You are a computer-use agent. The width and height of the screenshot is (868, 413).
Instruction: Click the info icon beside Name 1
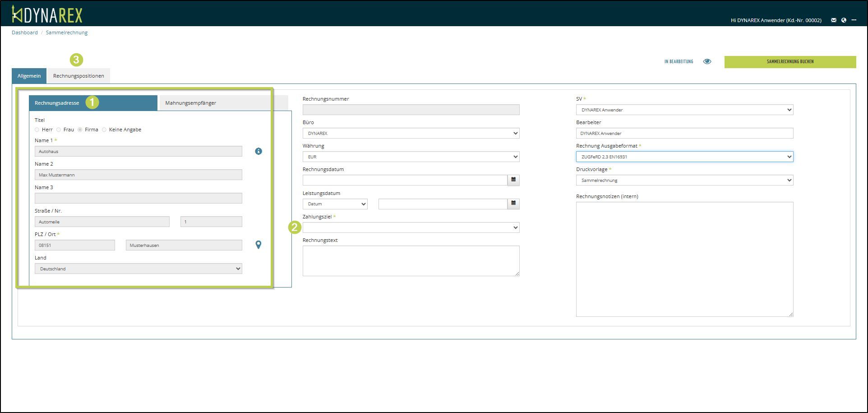(x=259, y=151)
